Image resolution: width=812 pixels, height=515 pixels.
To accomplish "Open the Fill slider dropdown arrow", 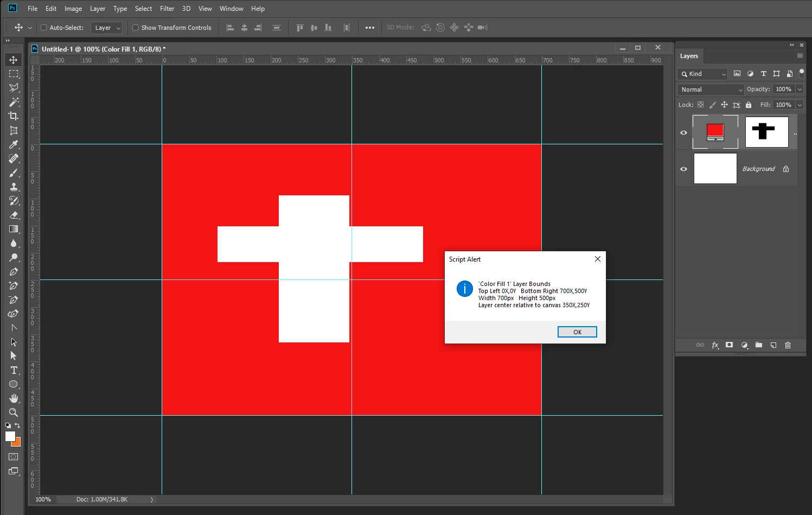I will pos(800,105).
